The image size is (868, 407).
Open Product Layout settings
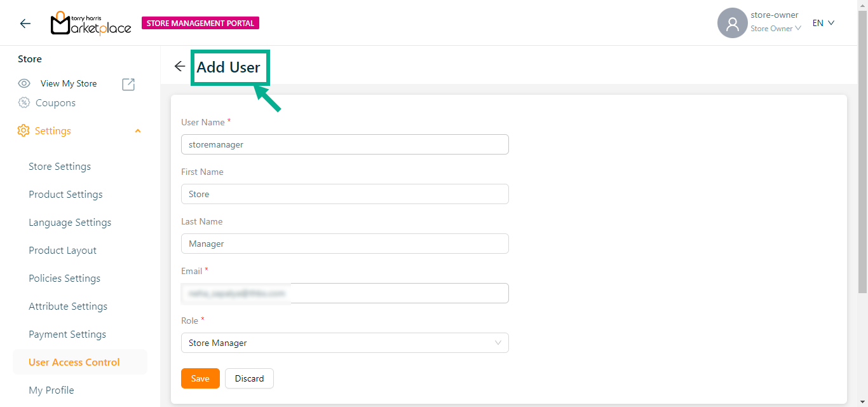[62, 251]
